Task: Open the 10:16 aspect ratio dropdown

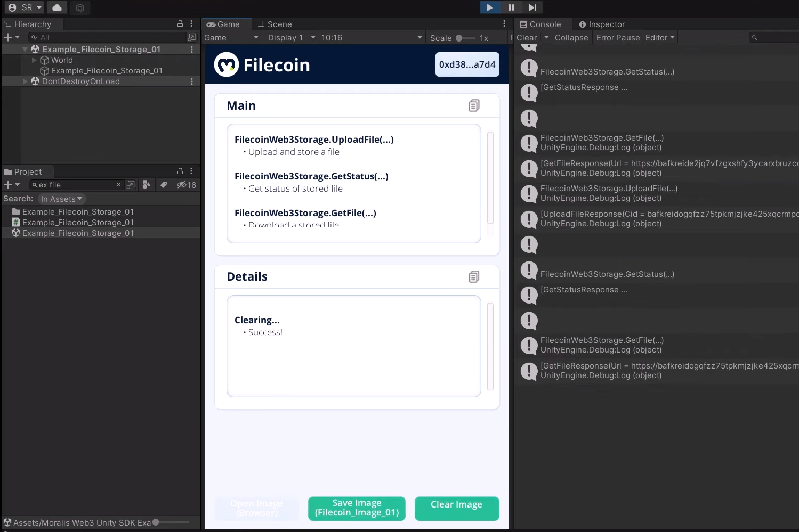Action: (372, 38)
